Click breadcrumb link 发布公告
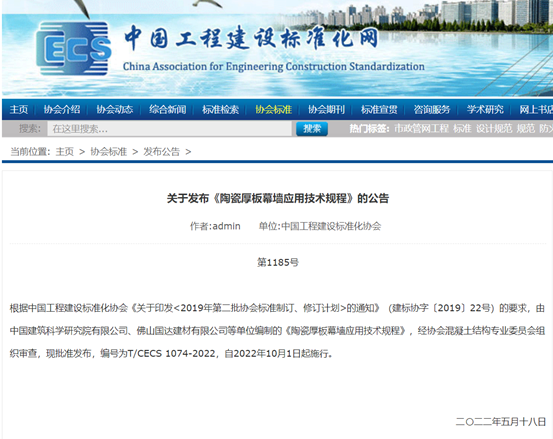The height and width of the screenshot is (439, 553). pos(162,152)
